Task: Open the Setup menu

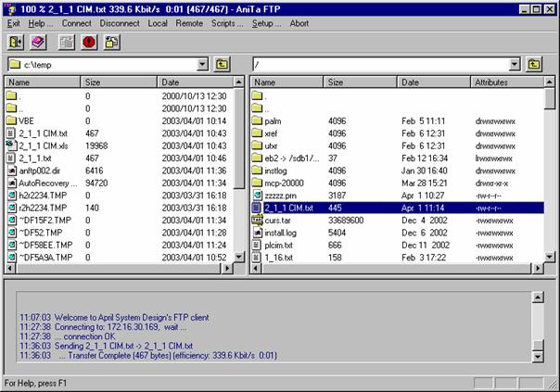Action: point(267,23)
